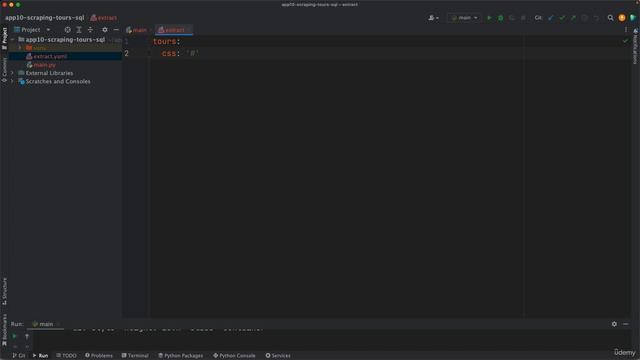Image resolution: width=640 pixels, height=360 pixels.
Task: Open the Python Console tool window
Action: 234,356
